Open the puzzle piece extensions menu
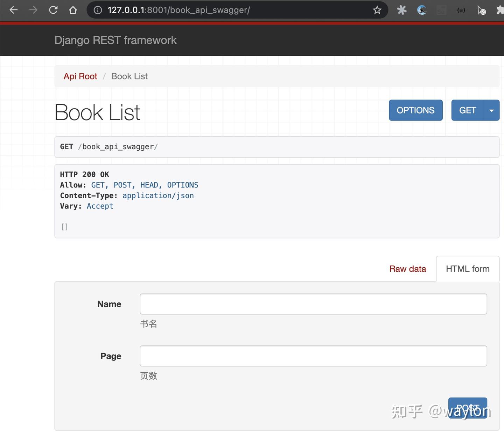Screen dimensions: 504x434 click(500, 10)
